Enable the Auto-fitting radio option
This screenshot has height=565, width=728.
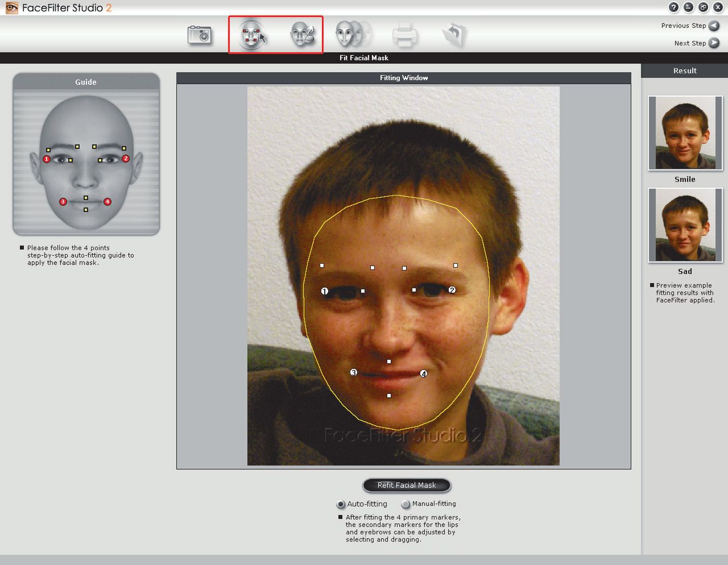coord(341,504)
